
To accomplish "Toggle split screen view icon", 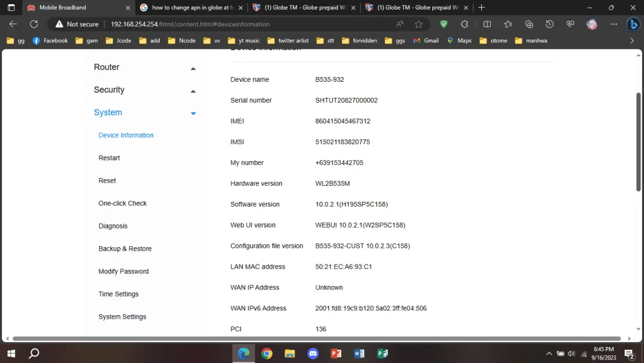I will point(487,24).
